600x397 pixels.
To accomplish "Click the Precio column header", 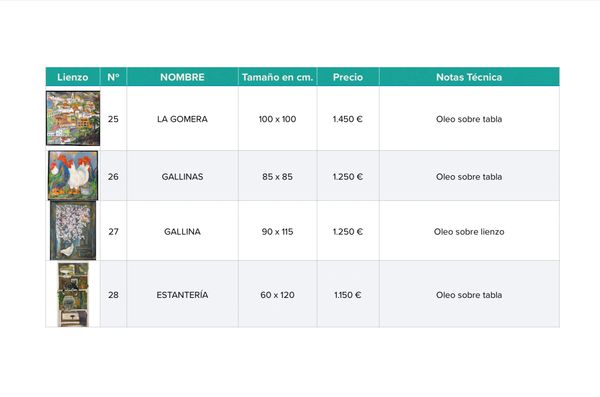I will pyautogui.click(x=348, y=77).
